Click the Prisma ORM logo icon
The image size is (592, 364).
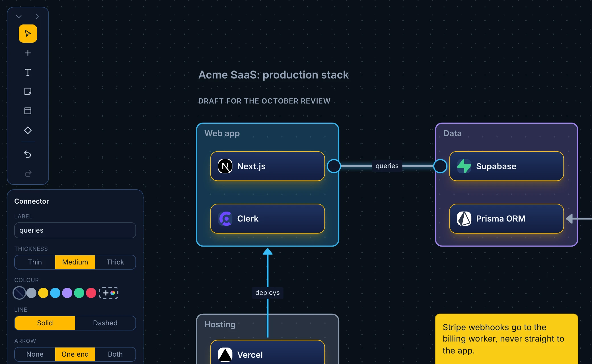[x=464, y=218]
